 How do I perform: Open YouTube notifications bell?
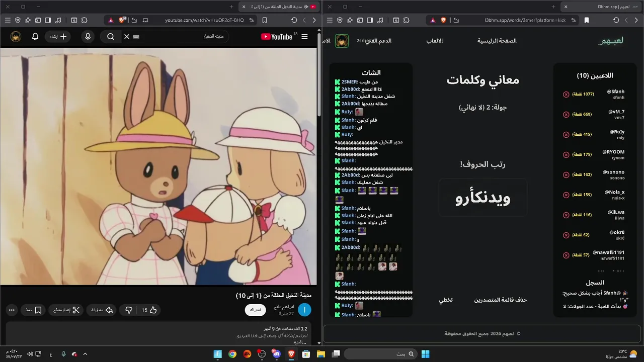tap(35, 37)
